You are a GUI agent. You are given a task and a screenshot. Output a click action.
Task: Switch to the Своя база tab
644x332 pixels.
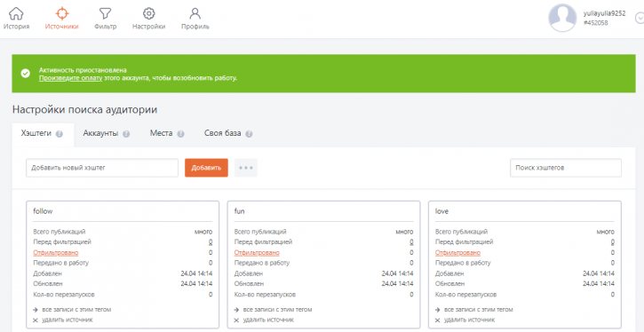point(222,134)
